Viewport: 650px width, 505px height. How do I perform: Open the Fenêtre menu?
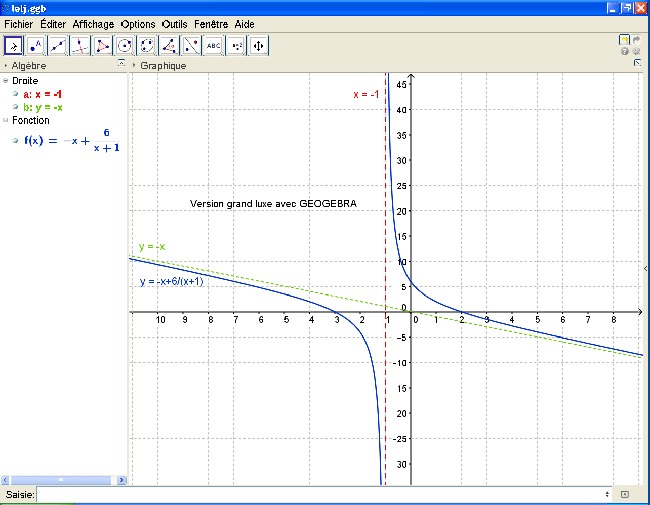211,24
